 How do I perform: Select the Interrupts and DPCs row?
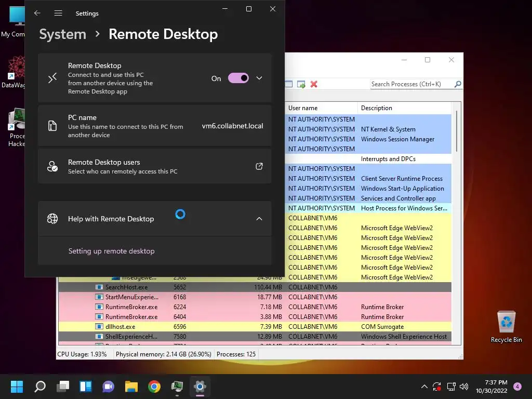368,159
